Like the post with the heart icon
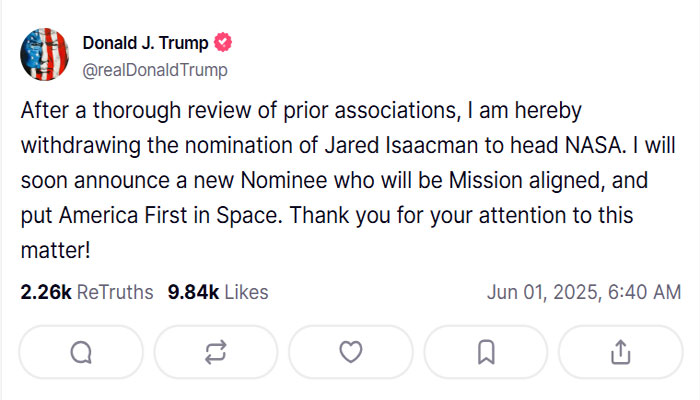Viewport: 700px width, 400px height. coord(351,352)
